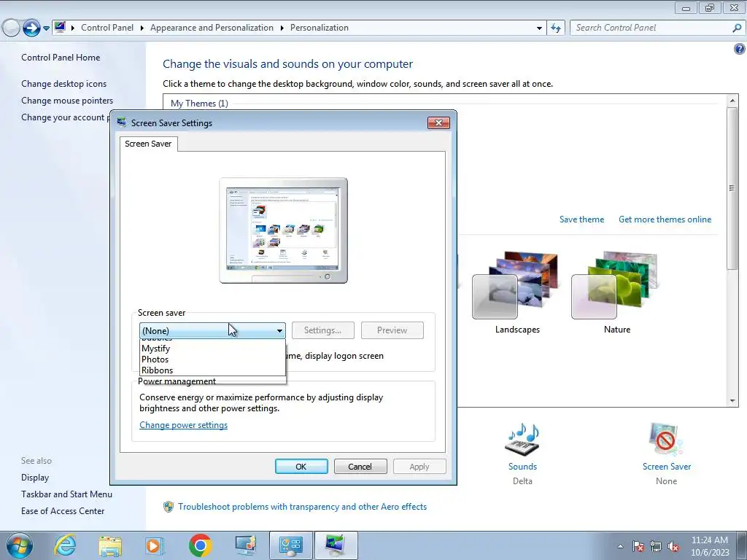Select the Screen Saver tab
The width and height of the screenshot is (747, 560).
148,144
